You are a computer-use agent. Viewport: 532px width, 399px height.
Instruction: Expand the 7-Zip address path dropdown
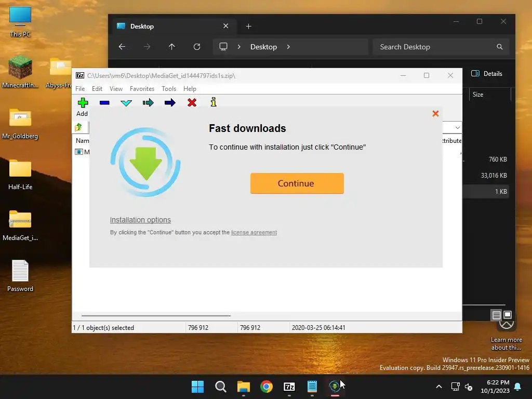coord(457,128)
